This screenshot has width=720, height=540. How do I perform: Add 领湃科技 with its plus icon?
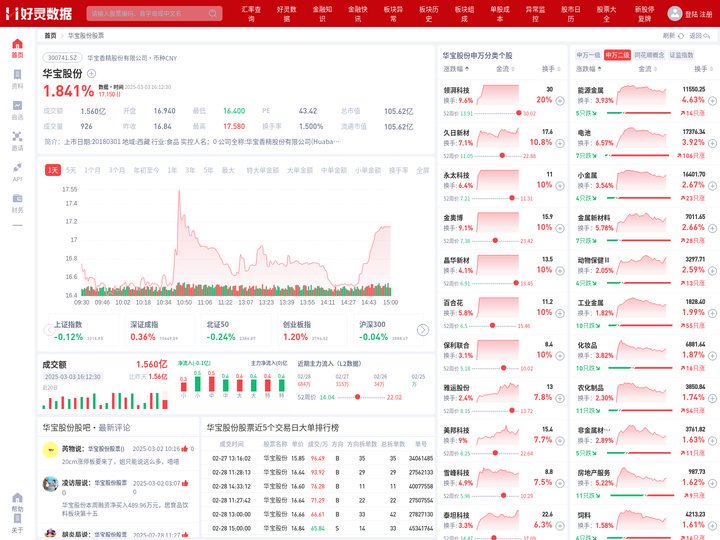click(x=560, y=101)
